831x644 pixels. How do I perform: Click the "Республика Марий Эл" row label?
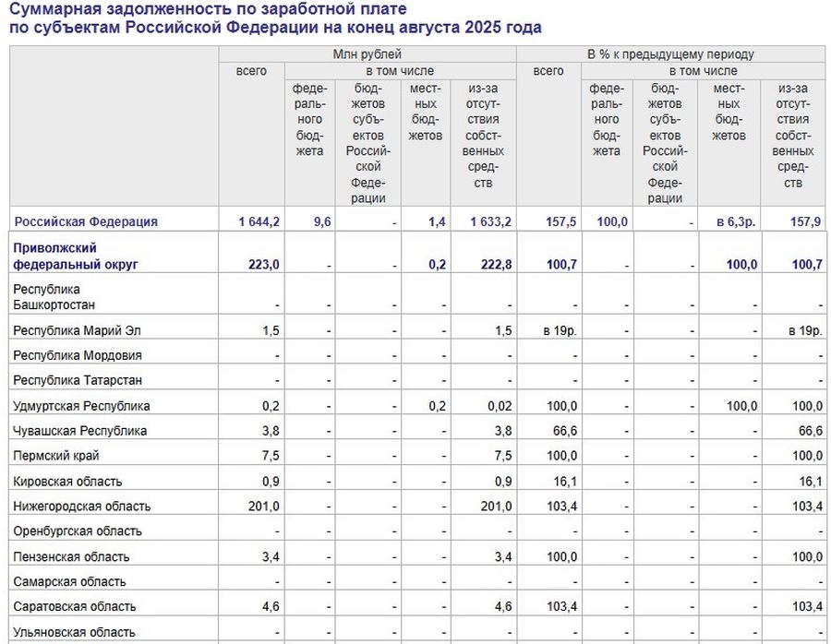coord(78,330)
